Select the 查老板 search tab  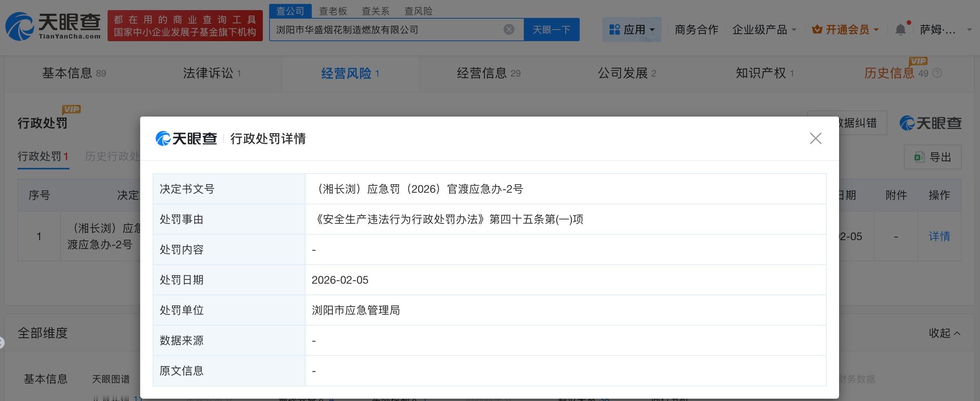[x=333, y=11]
